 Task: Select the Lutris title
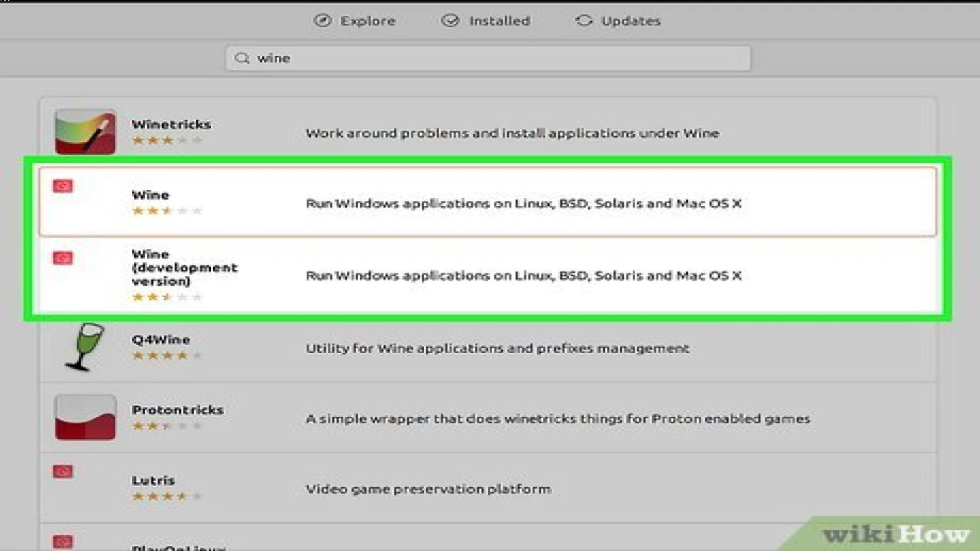pyautogui.click(x=154, y=481)
